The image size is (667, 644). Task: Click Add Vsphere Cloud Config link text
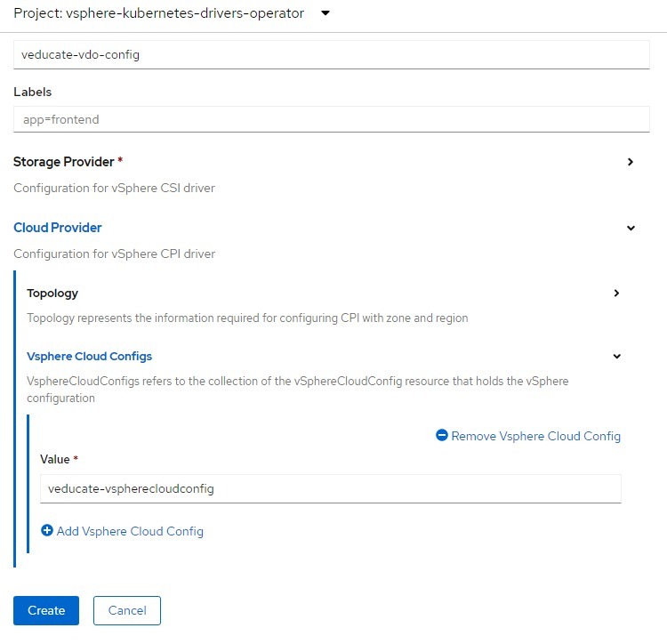pyautogui.click(x=130, y=531)
